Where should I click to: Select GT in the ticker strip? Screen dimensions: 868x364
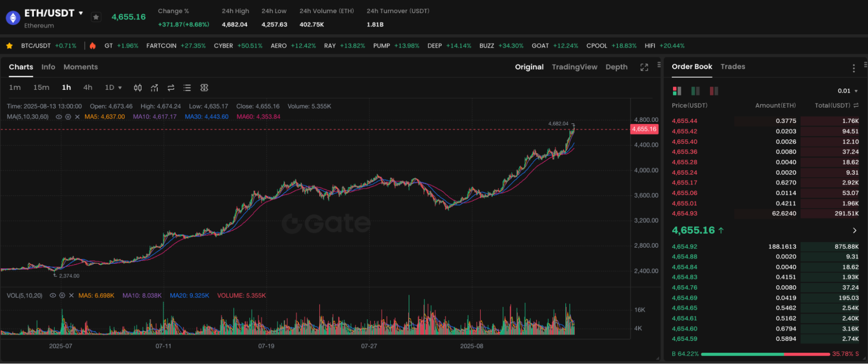point(121,46)
